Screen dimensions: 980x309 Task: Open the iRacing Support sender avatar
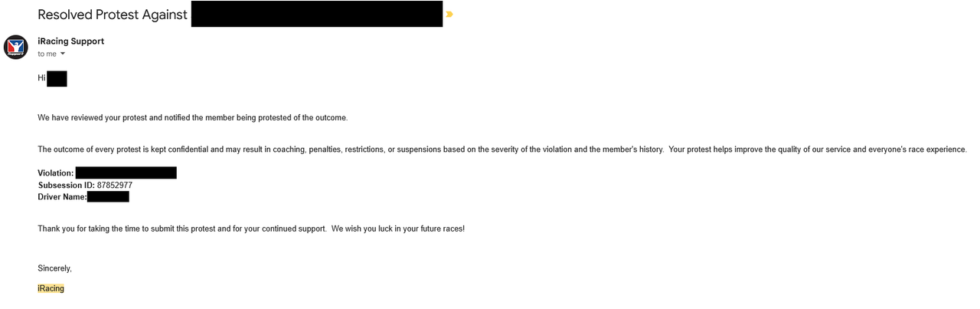[x=16, y=48]
